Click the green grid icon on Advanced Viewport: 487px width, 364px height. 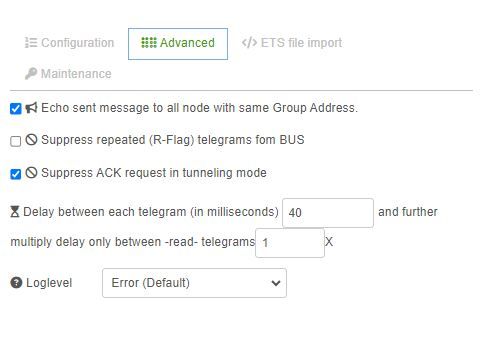[x=148, y=43]
